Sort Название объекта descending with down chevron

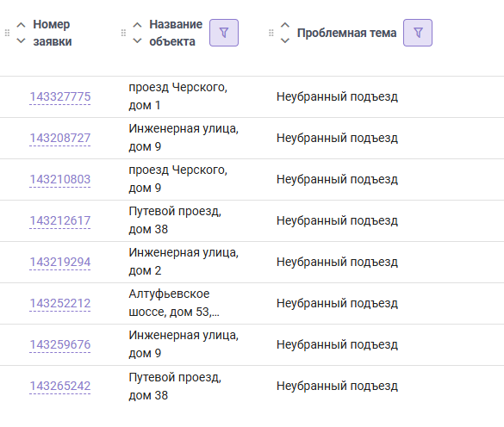tap(137, 40)
